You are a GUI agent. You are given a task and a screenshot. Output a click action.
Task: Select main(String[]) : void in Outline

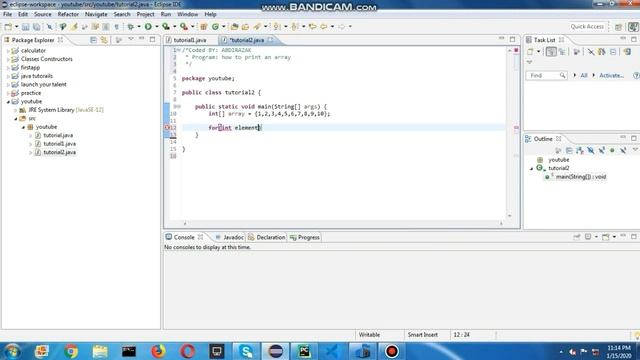tap(581, 177)
